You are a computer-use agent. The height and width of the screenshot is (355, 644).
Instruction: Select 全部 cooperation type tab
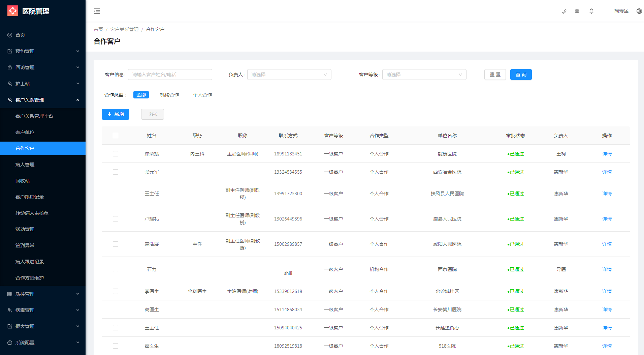click(141, 95)
